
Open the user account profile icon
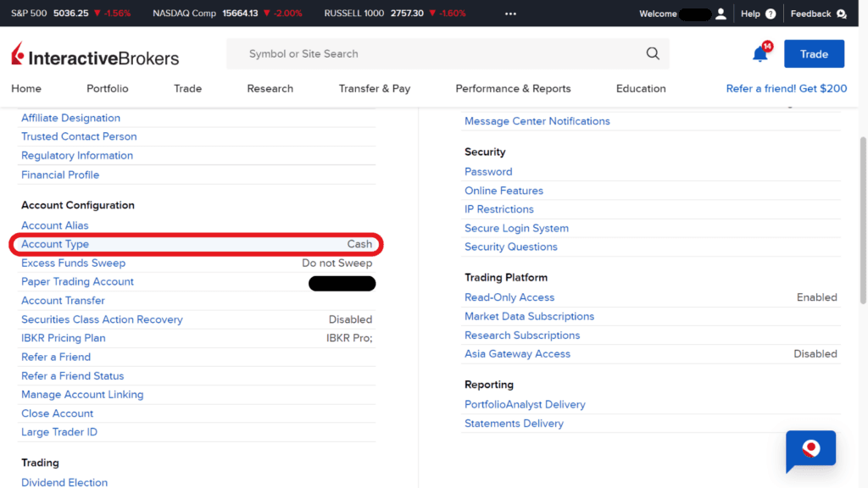coord(720,14)
